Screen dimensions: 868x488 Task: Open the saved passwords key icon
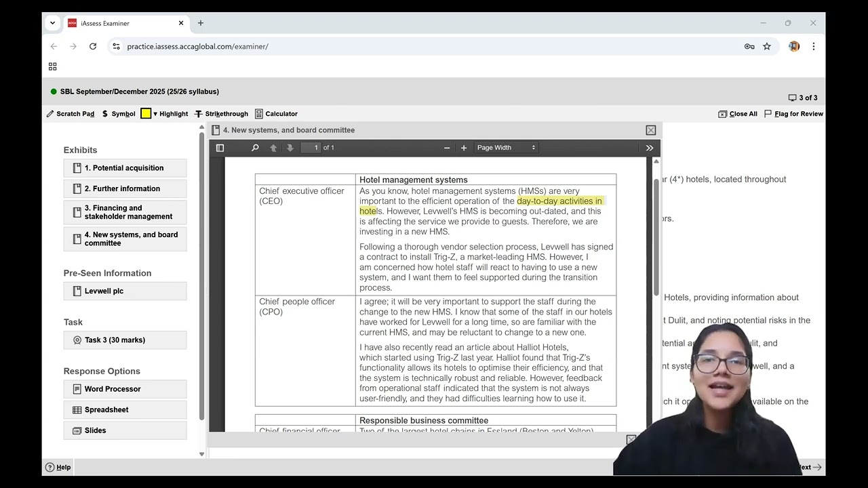coord(749,46)
